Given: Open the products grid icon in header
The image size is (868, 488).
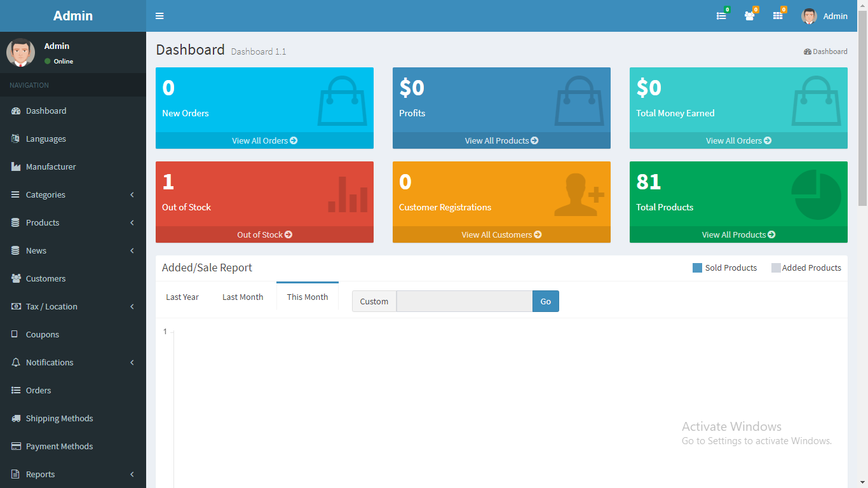Looking at the screenshot, I should [x=778, y=16].
